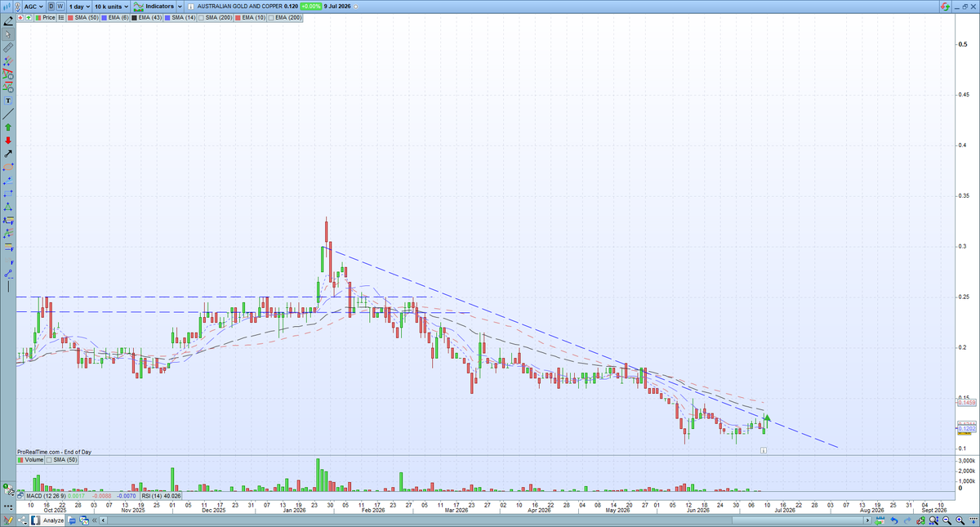Toggle the EMA (43) indicator
Viewport: 980px width, 527px height.
pyautogui.click(x=146, y=17)
